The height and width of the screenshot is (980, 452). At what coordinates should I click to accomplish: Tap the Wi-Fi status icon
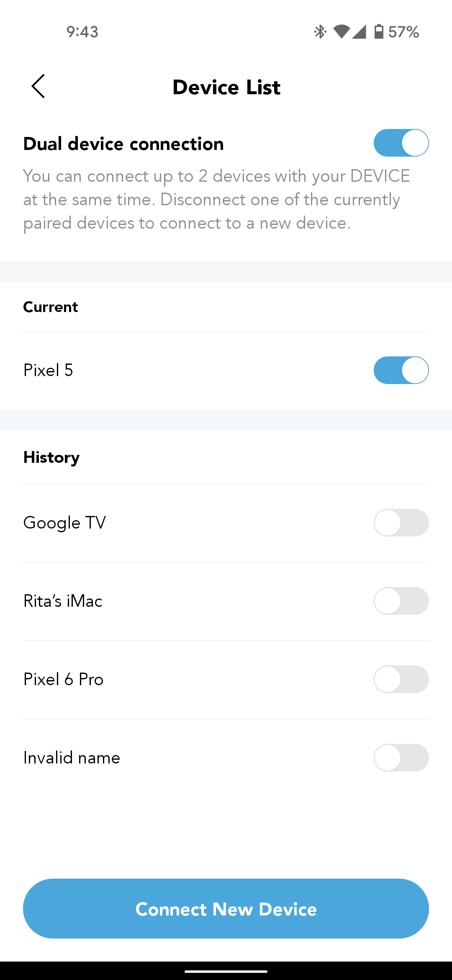click(x=342, y=31)
